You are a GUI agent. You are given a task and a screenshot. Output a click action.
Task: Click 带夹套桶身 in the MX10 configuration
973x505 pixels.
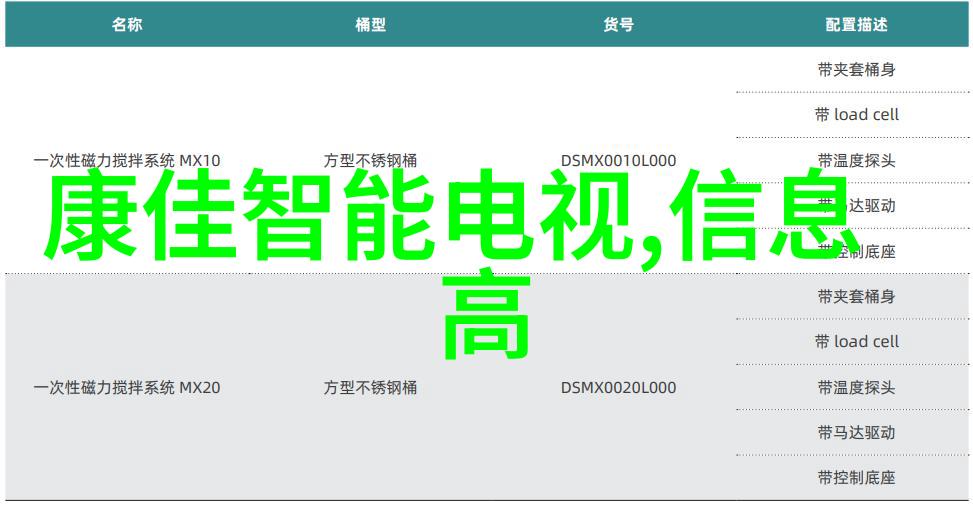(856, 69)
